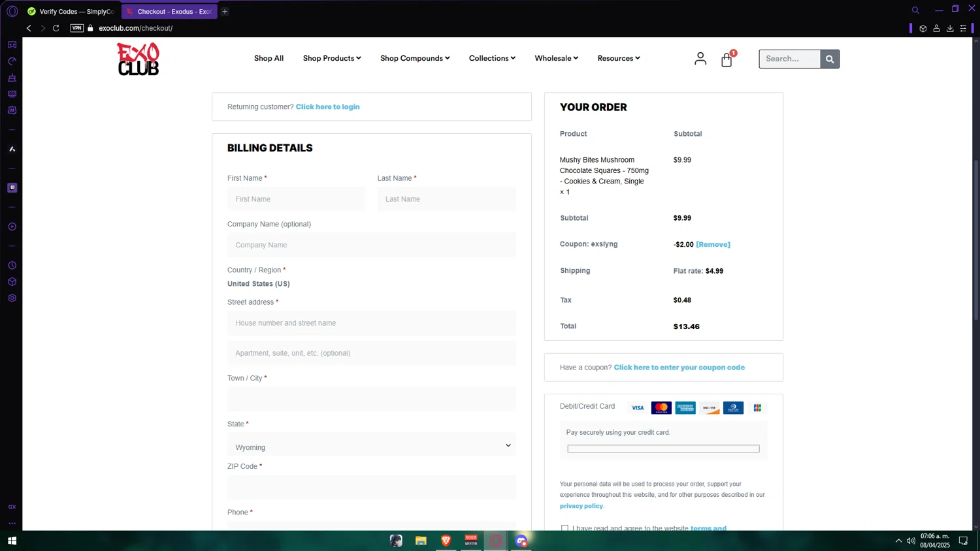Select the Checkout - Exodus tab
This screenshot has height=551, width=980.
169,11
